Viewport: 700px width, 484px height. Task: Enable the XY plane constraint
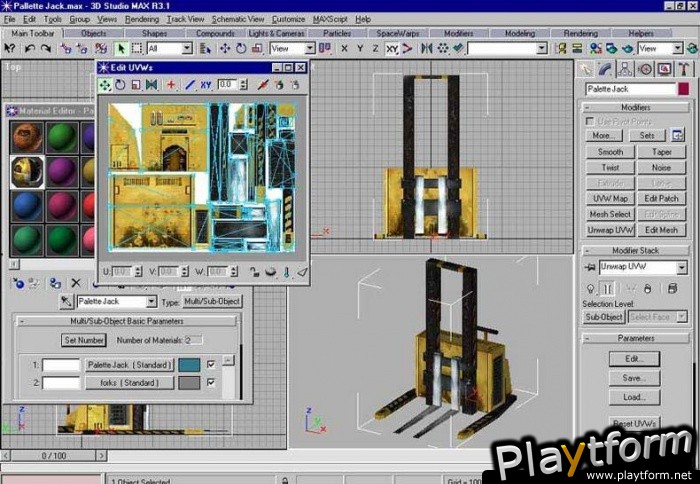[392, 48]
